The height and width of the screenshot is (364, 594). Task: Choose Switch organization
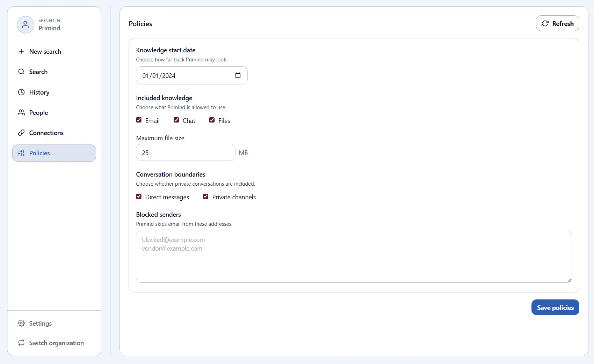pyautogui.click(x=54, y=343)
